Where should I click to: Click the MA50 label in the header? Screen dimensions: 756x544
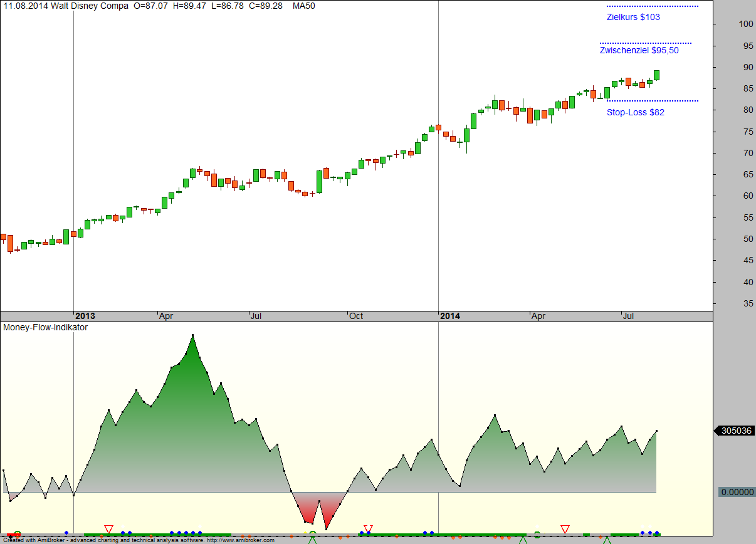tap(304, 6)
